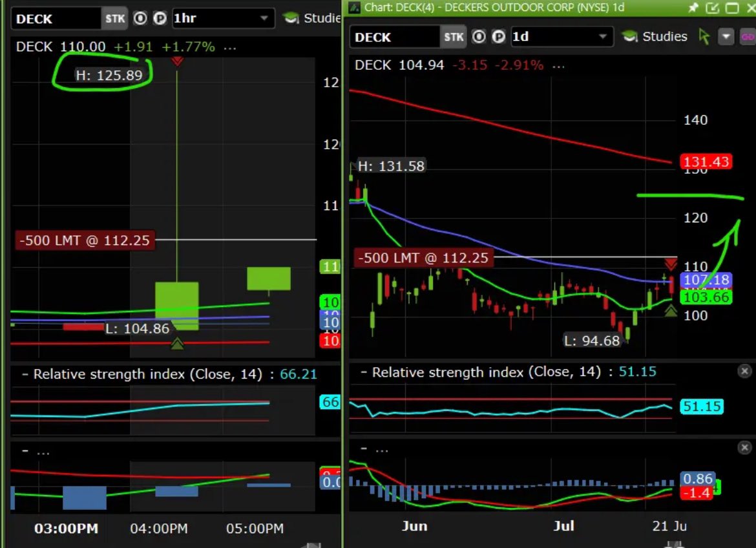Click the chart icon in daily chart title bar
Image resolution: width=756 pixels, height=548 pixels.
pyautogui.click(x=355, y=7)
